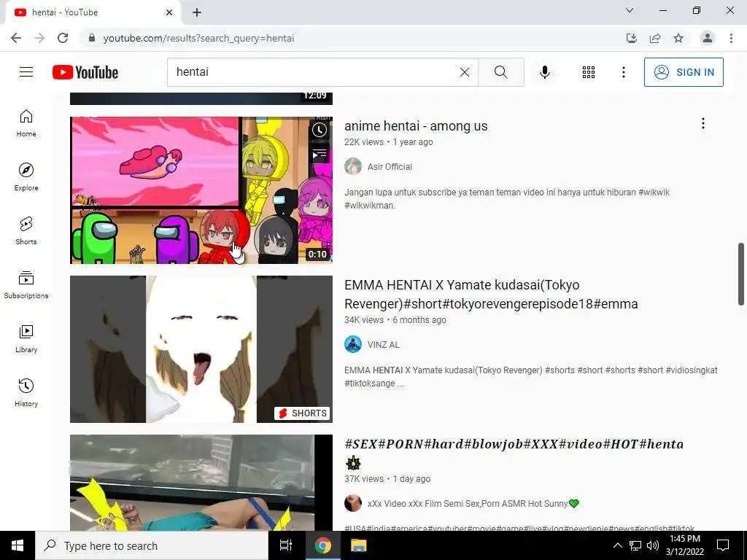This screenshot has height=560, width=747.
Task: Click the #wikwik hashtag in the description
Action: pos(654,192)
